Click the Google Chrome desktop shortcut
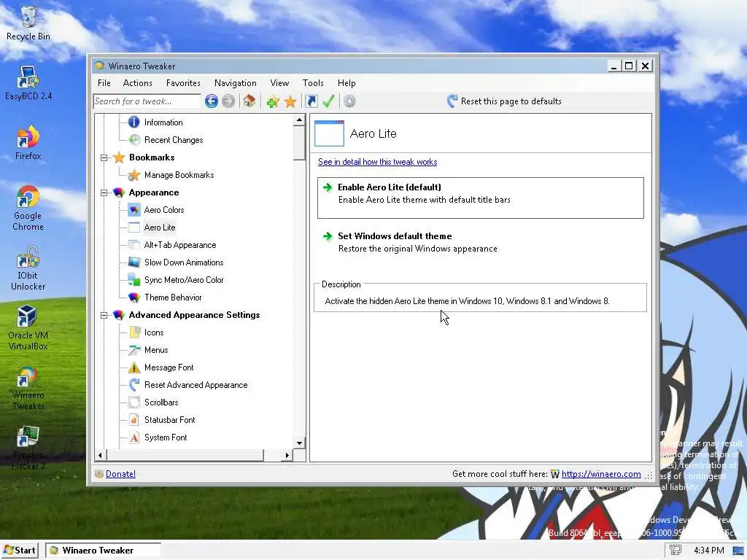747x560 pixels. click(28, 208)
